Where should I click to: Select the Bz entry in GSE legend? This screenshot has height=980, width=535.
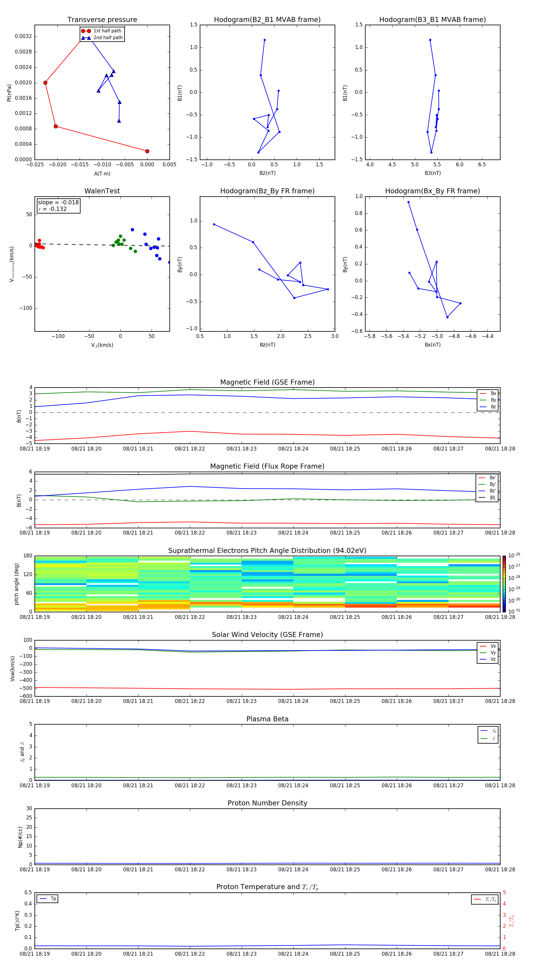(x=488, y=407)
